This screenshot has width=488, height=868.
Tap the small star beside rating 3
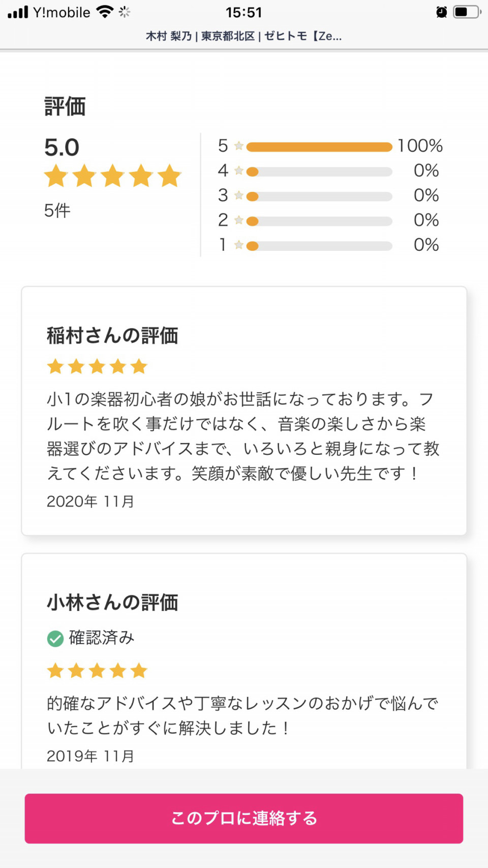239,195
